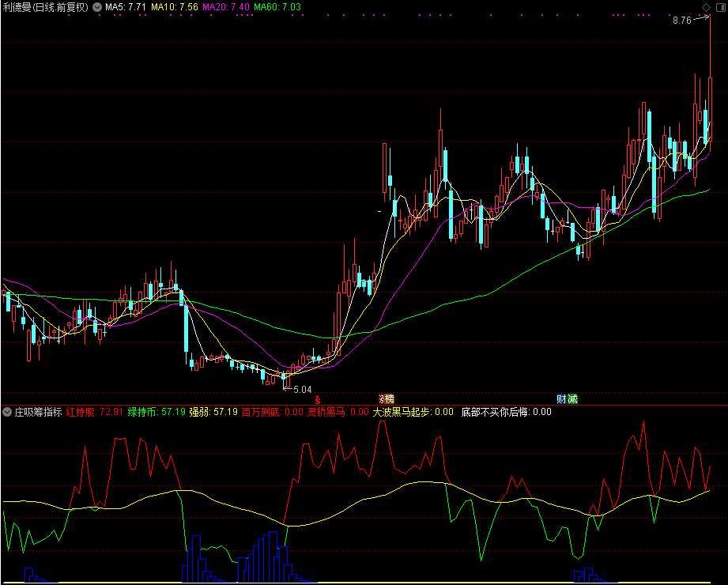Viewport: 728px width, 585px height.
Task: Select the MA60 moving average label
Action: click(277, 6)
